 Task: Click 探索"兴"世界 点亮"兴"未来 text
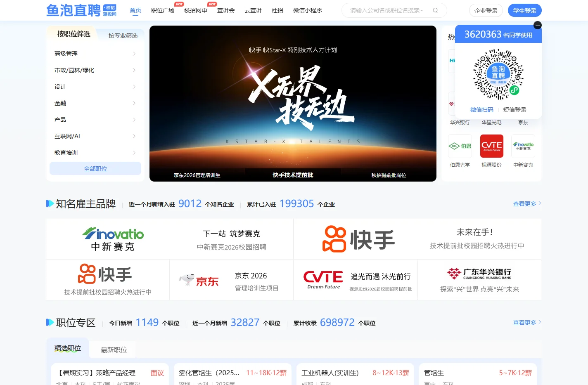479,289
